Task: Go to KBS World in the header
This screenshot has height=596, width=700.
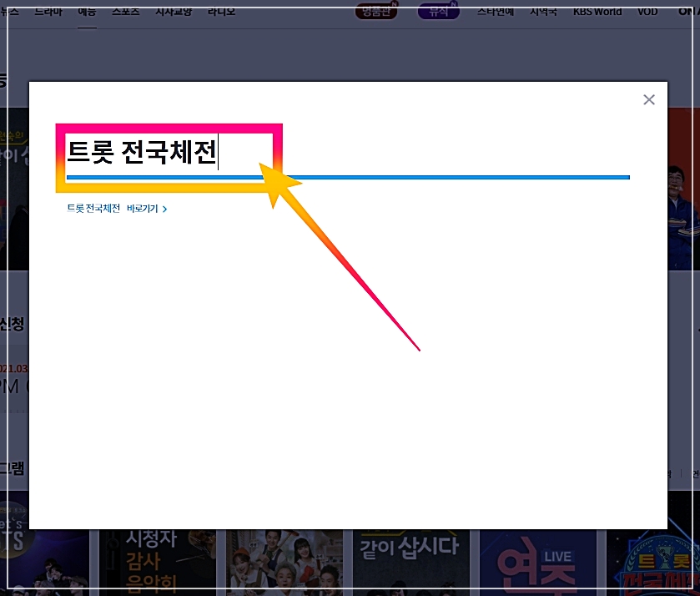Action: click(x=597, y=11)
